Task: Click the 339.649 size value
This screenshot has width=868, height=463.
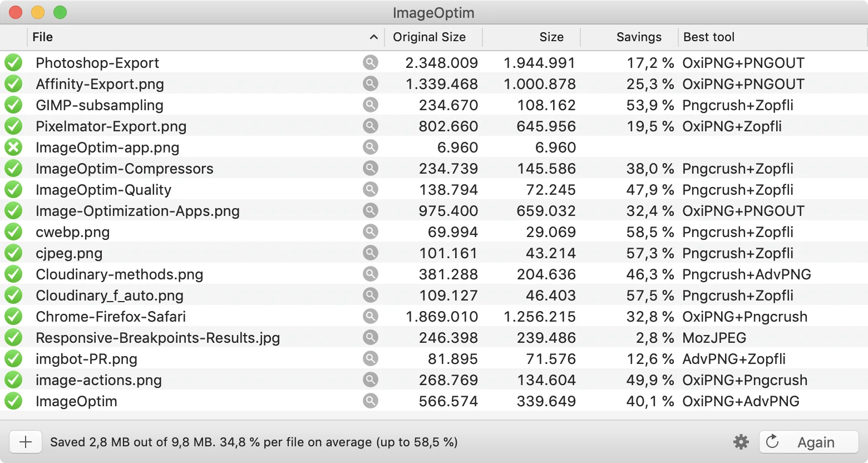Action: [546, 401]
